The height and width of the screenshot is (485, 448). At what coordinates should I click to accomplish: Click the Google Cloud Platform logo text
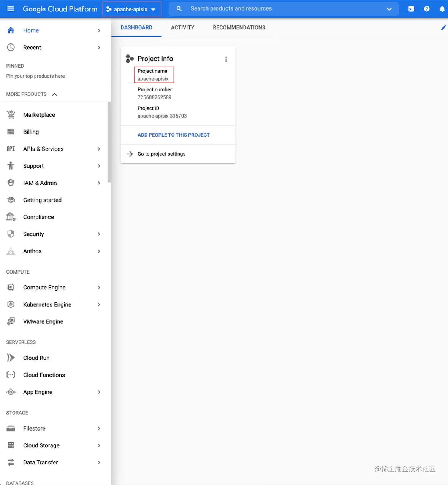tap(60, 9)
